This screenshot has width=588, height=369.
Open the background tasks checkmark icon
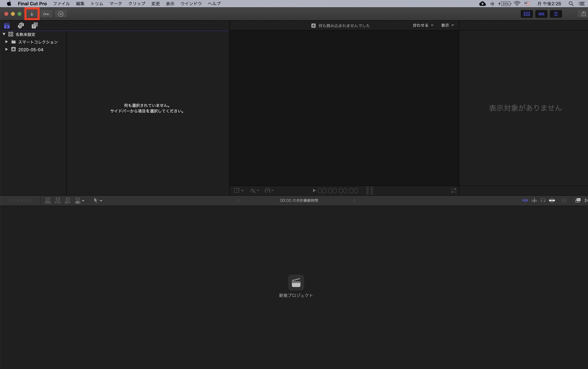coord(61,14)
